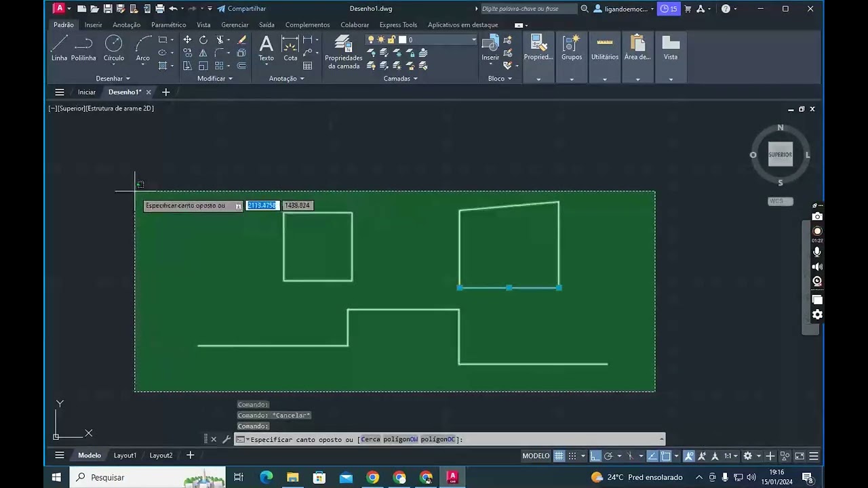Screen dimensions: 868x488
Task: Click the Utilitários panel button
Action: 605,48
